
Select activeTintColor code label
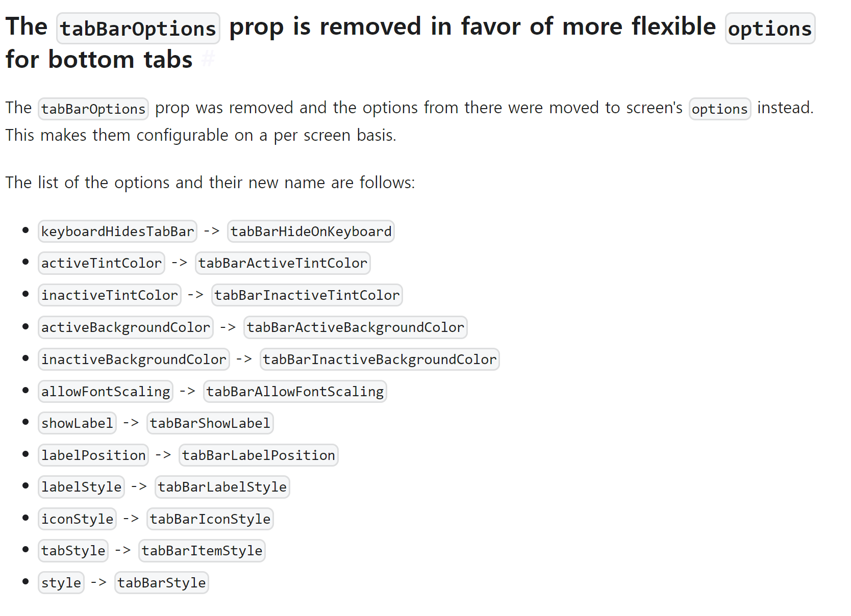pos(102,263)
